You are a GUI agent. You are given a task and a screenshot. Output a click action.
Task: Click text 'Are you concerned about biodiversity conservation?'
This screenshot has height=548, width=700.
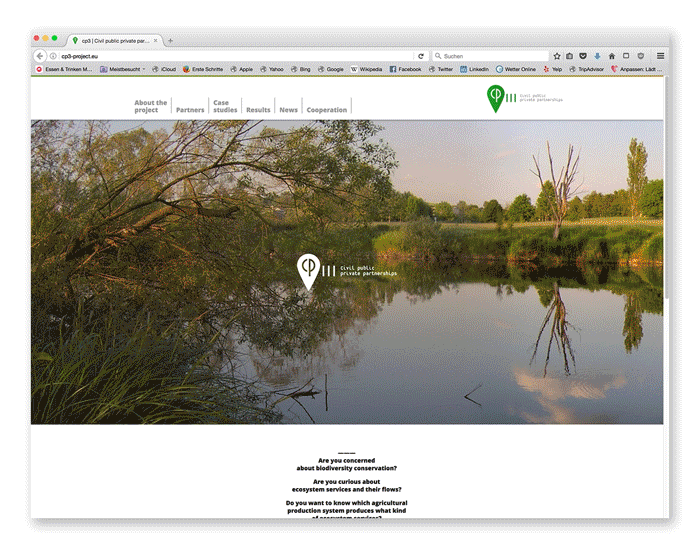[346, 465]
